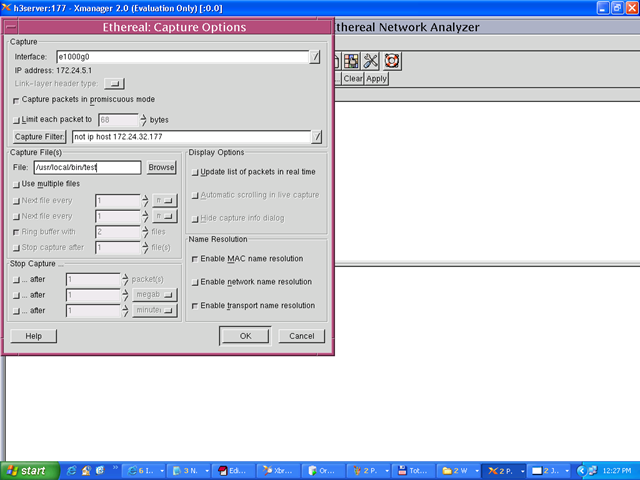Click Clear filter button in Ethereal Network Analyzer
The width and height of the screenshot is (640, 480).
353,79
